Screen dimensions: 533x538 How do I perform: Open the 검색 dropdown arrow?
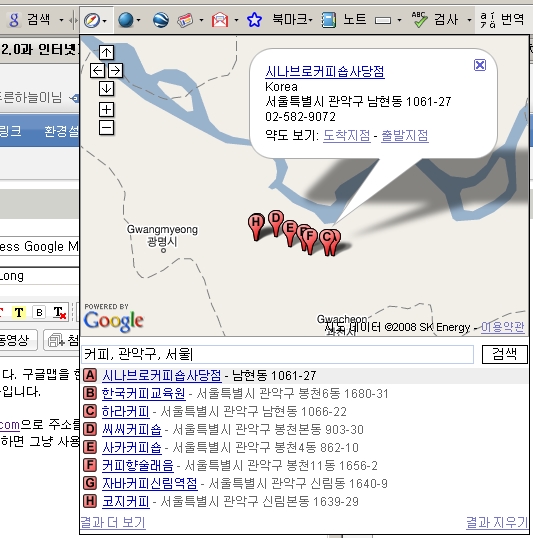coord(61,20)
